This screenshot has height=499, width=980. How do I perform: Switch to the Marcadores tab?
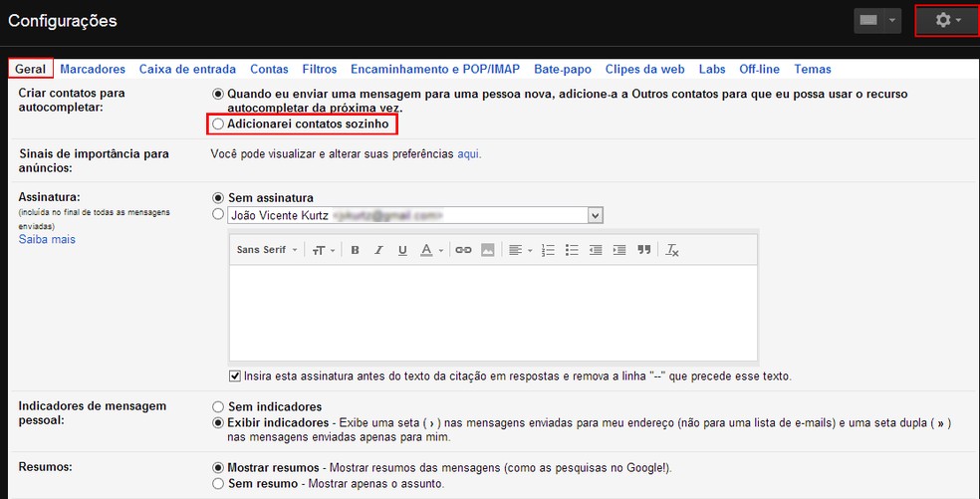93,70
